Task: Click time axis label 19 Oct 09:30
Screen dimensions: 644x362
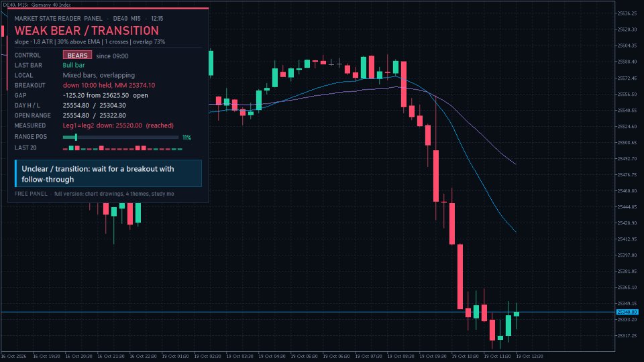Action: pyautogui.click(x=433, y=356)
